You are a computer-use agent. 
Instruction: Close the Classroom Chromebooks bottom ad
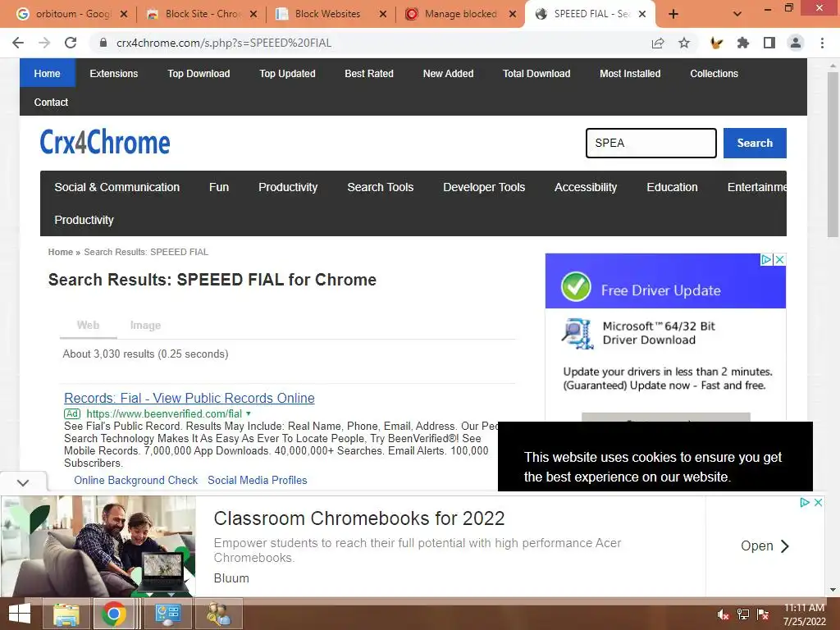click(818, 503)
